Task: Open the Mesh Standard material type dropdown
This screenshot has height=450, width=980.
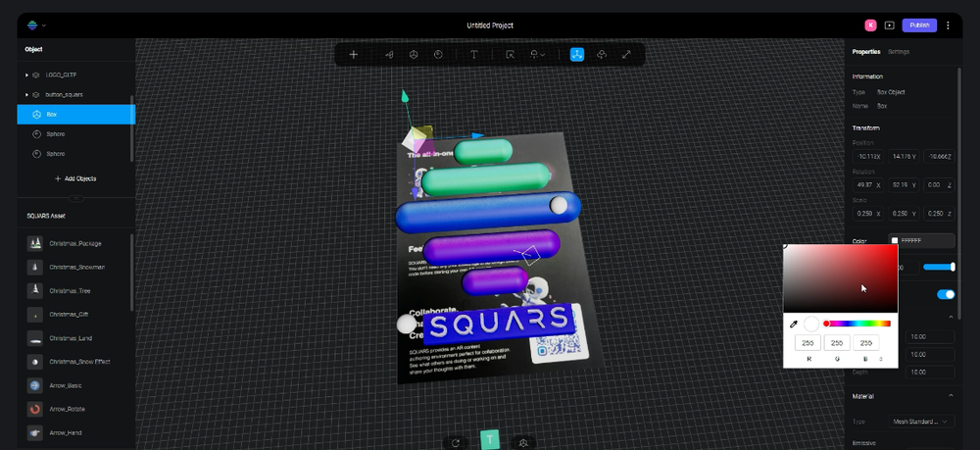Action: [x=921, y=422]
